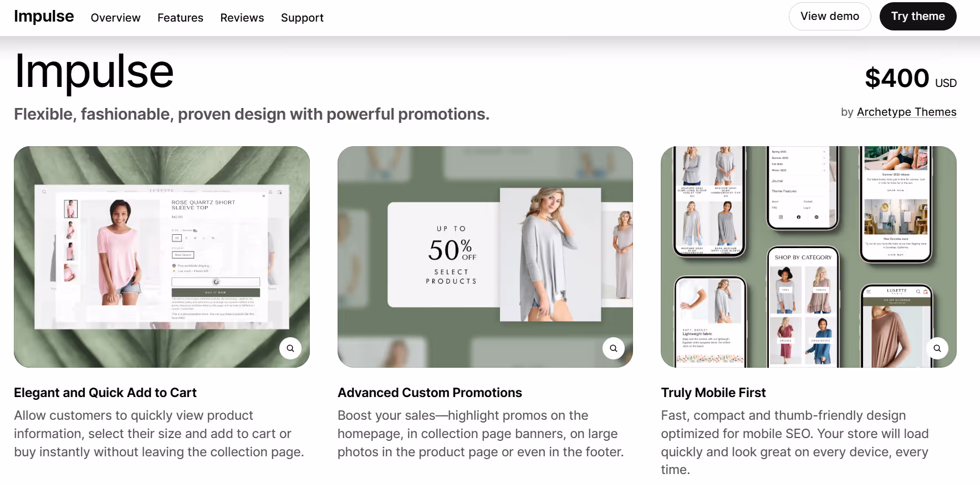Open the quick add to cart preview image
This screenshot has height=484, width=980.
click(162, 257)
